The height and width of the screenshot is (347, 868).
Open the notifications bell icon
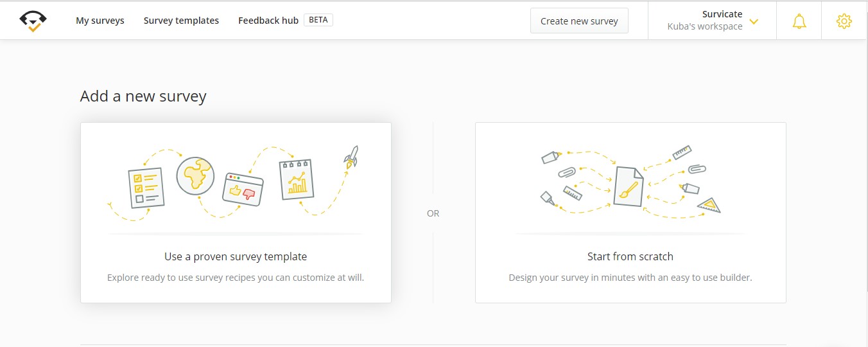799,21
